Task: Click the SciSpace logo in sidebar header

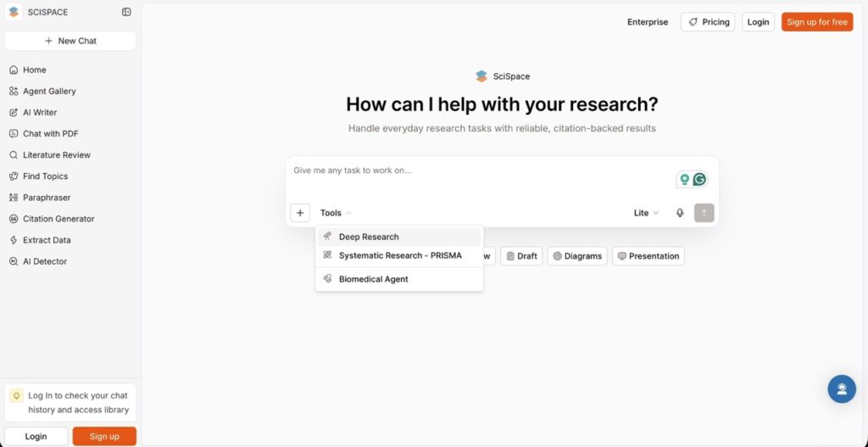Action: click(14, 12)
